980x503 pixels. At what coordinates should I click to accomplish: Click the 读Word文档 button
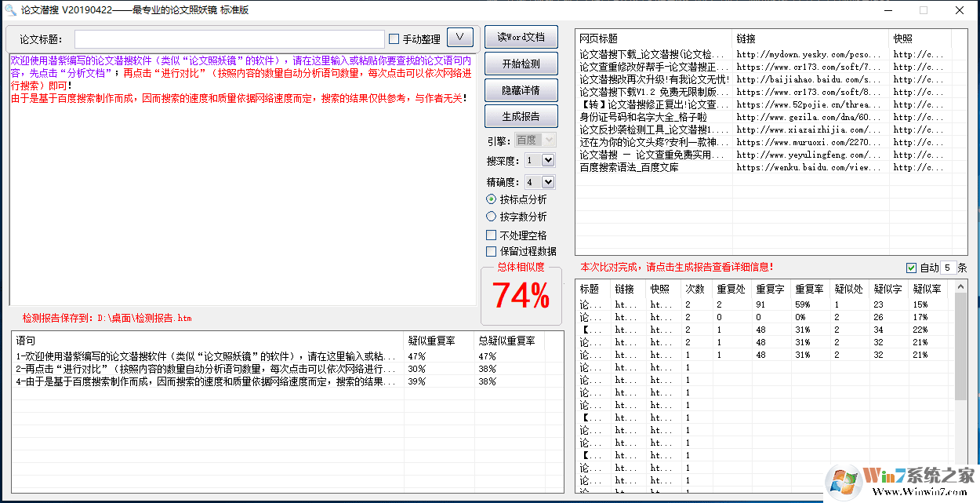click(522, 36)
